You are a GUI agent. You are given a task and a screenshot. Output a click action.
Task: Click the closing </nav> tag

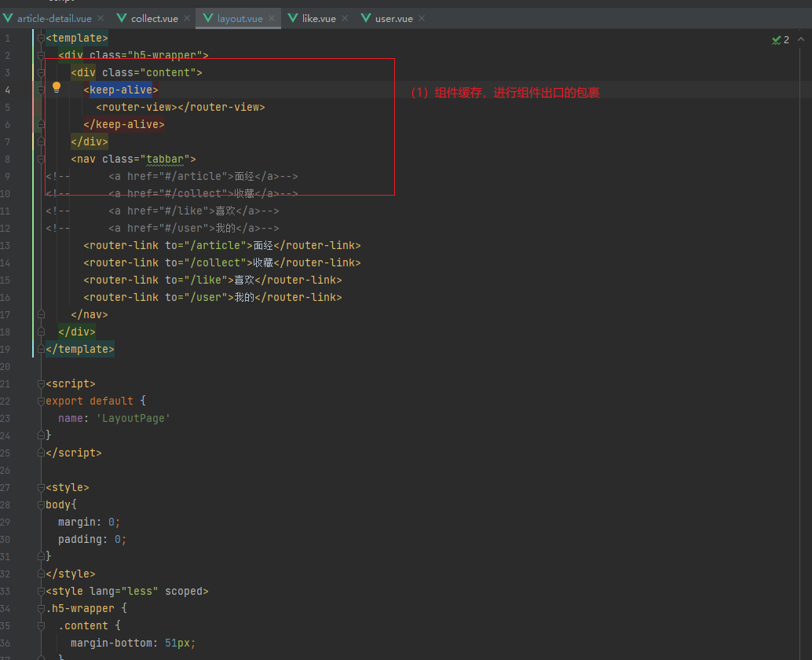[89, 314]
